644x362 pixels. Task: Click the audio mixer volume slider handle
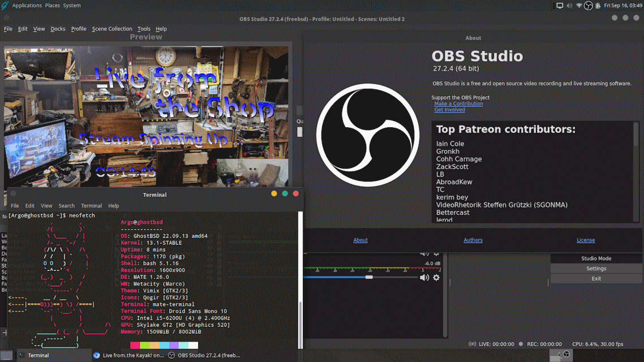(x=369, y=278)
